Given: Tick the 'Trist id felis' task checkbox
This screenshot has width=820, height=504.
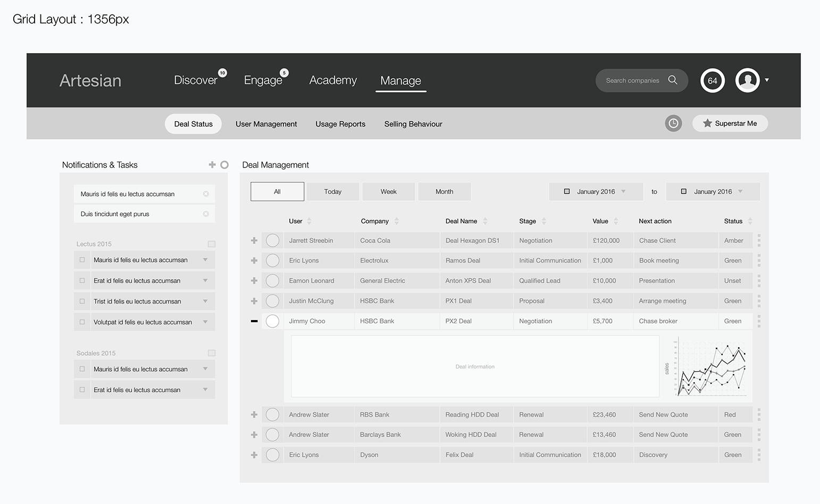Looking at the screenshot, I should click(82, 301).
